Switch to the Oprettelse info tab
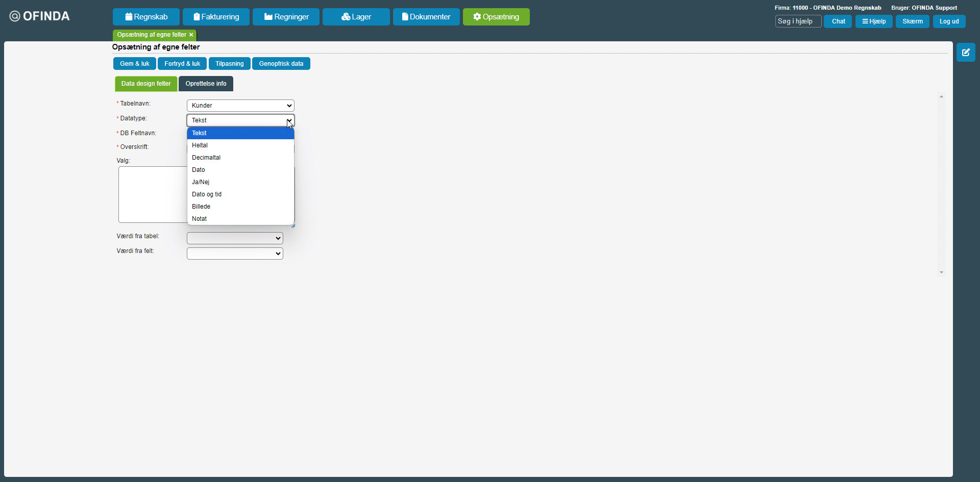980x482 pixels. (x=206, y=84)
